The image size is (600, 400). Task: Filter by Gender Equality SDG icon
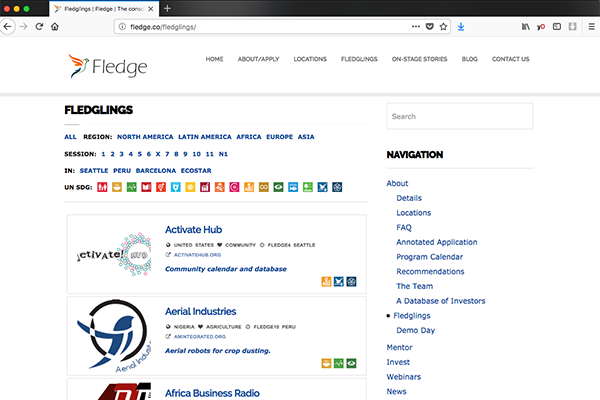[x=161, y=187]
